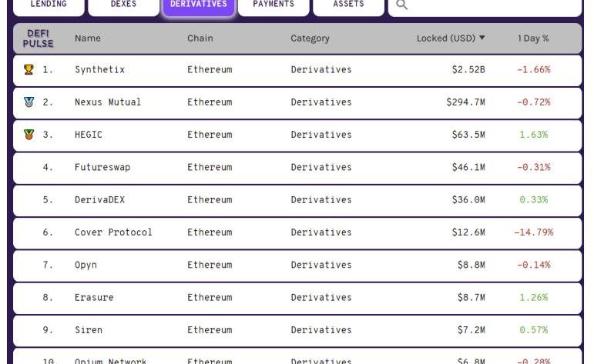Click inside the search input field
The image size is (594, 364).
493,5
